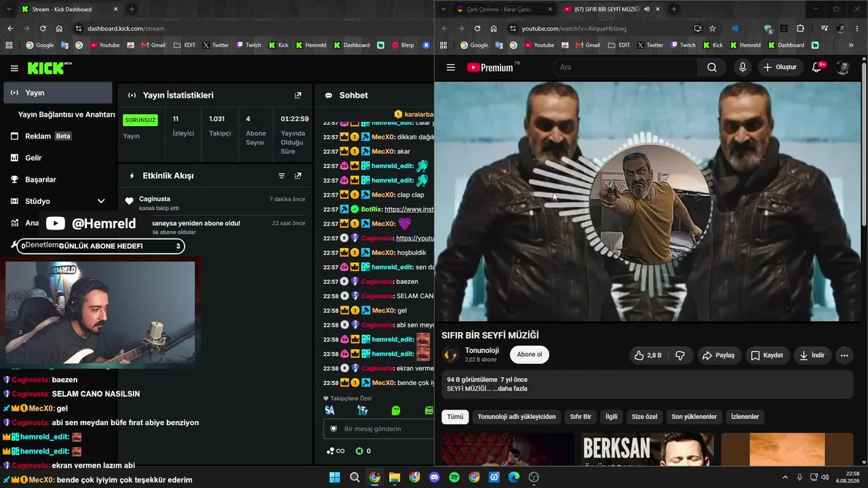Save the video with Kaydet
Image resolution: width=868 pixels, height=488 pixels.
(x=766, y=355)
